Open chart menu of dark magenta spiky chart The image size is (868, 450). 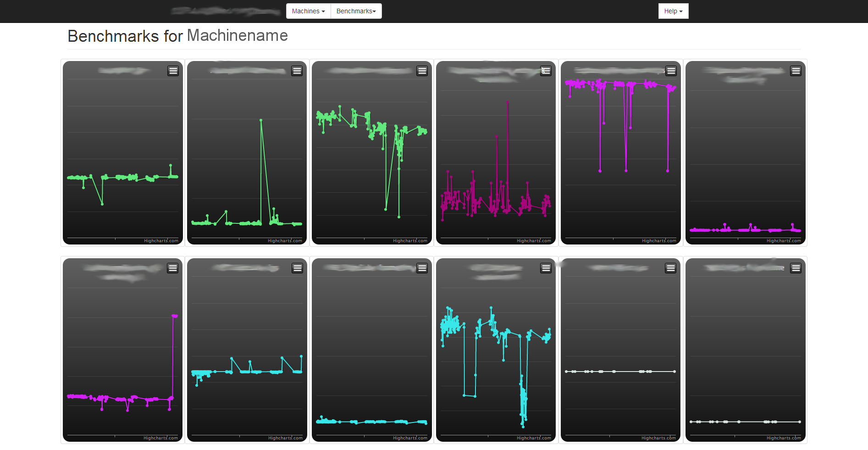click(546, 71)
